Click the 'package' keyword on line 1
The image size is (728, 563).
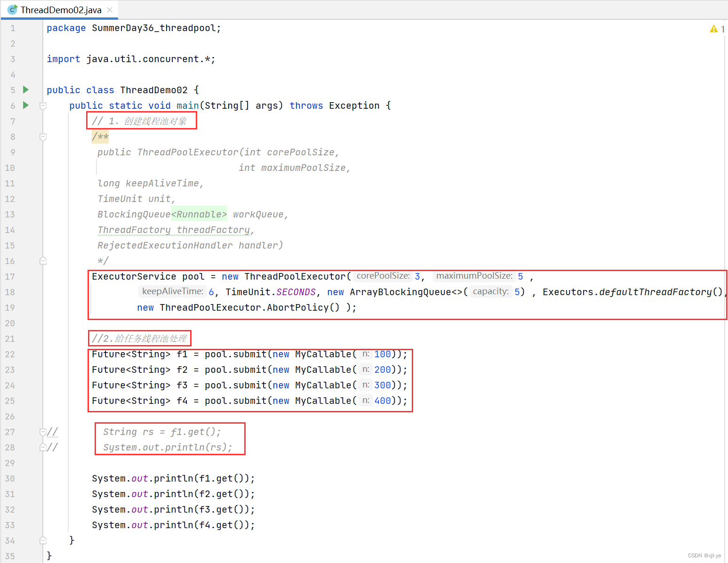click(x=66, y=28)
